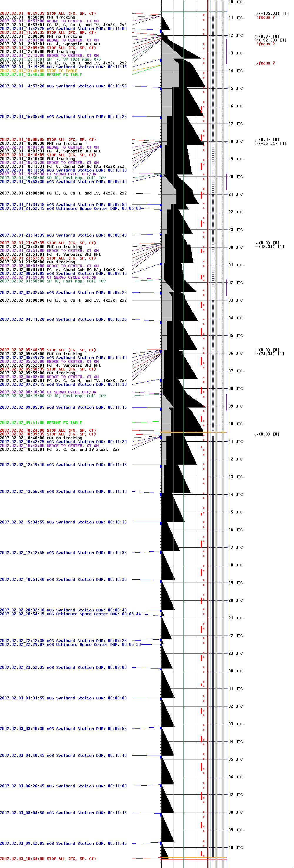Open the 2007.02.01_21:00:00 FG 12 observation entry
294x868 pixels.
pyautogui.click(x=63, y=193)
